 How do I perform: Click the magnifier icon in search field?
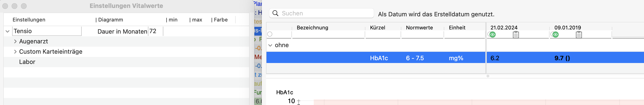click(x=275, y=13)
